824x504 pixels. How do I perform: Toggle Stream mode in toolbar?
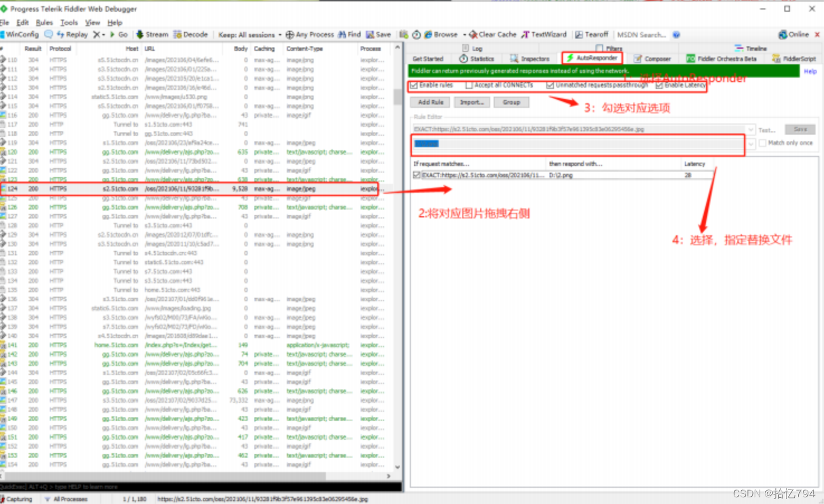[x=152, y=35]
